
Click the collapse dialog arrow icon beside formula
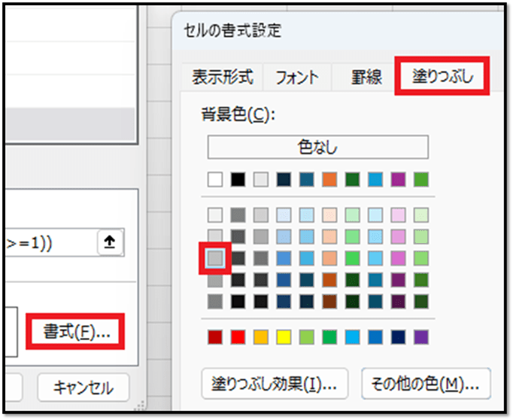click(x=109, y=243)
